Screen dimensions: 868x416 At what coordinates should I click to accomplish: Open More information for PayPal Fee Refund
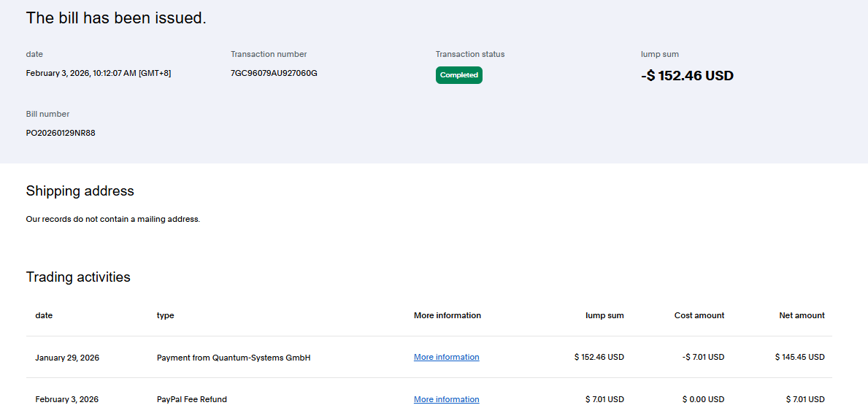[446, 399]
